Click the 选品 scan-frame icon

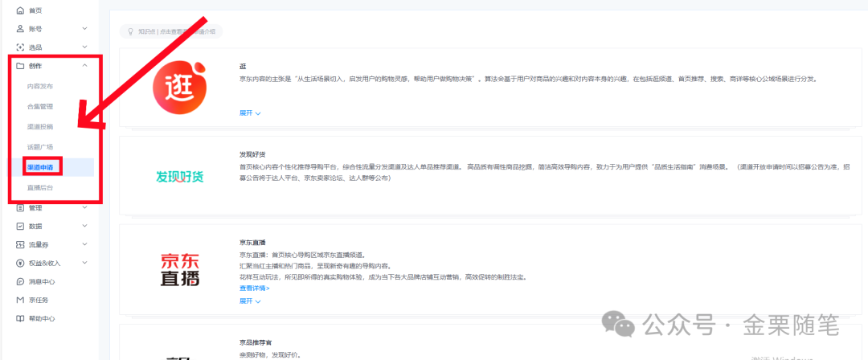(x=20, y=47)
